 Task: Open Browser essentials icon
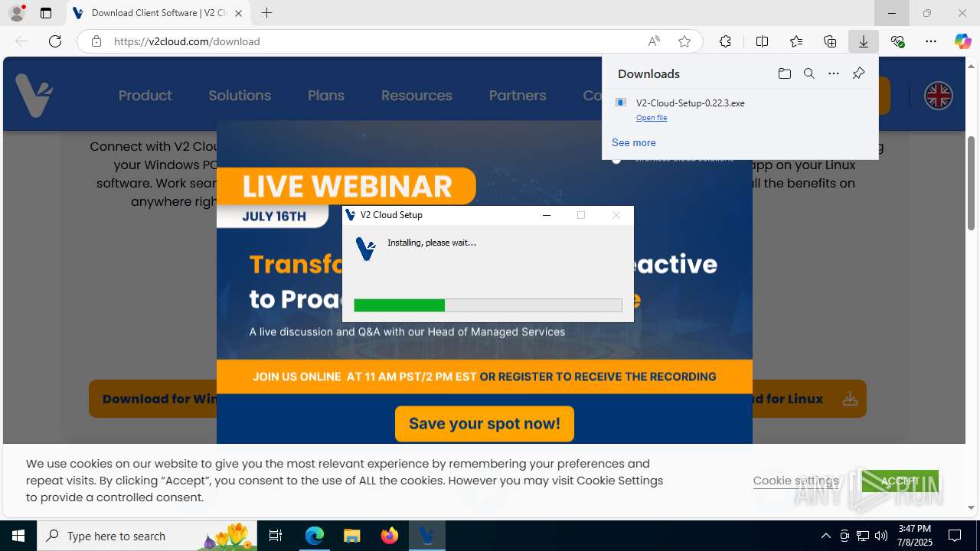pos(897,41)
